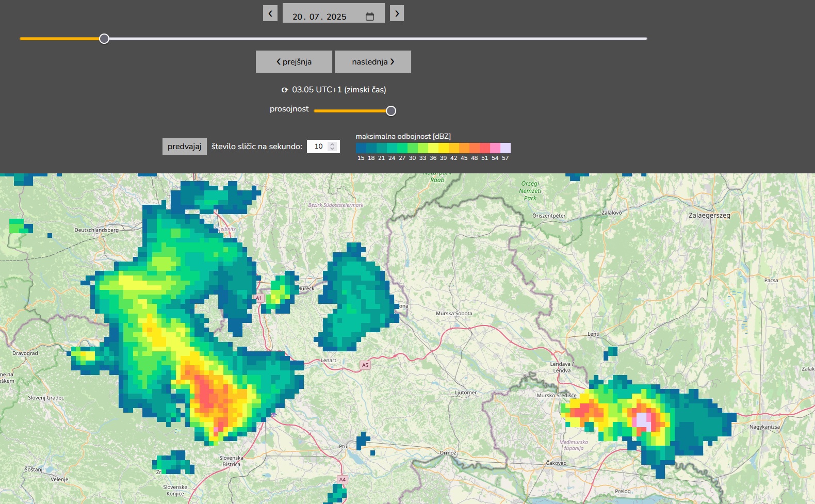Open the calendar date picker icon
The height and width of the screenshot is (504, 815).
click(370, 17)
